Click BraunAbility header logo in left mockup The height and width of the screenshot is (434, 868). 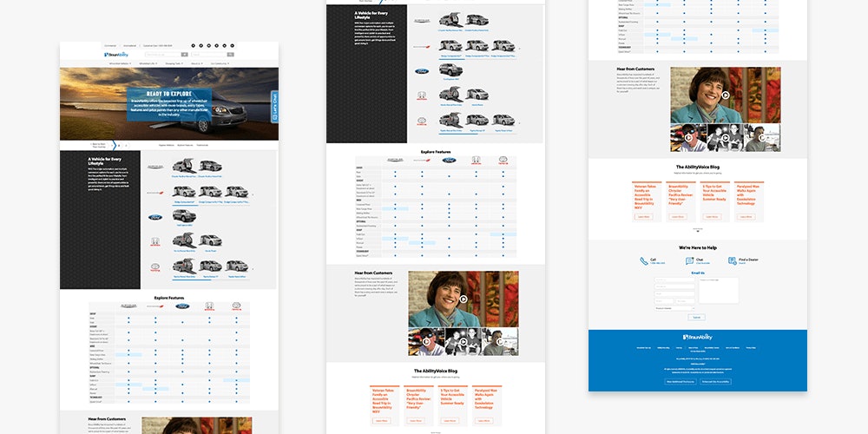pyautogui.click(x=116, y=54)
